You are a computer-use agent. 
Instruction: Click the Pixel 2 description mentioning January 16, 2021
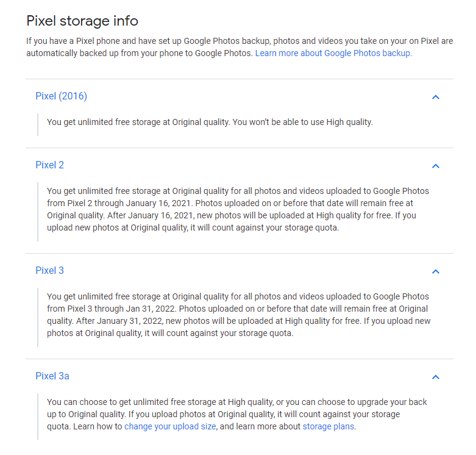pyautogui.click(x=238, y=209)
